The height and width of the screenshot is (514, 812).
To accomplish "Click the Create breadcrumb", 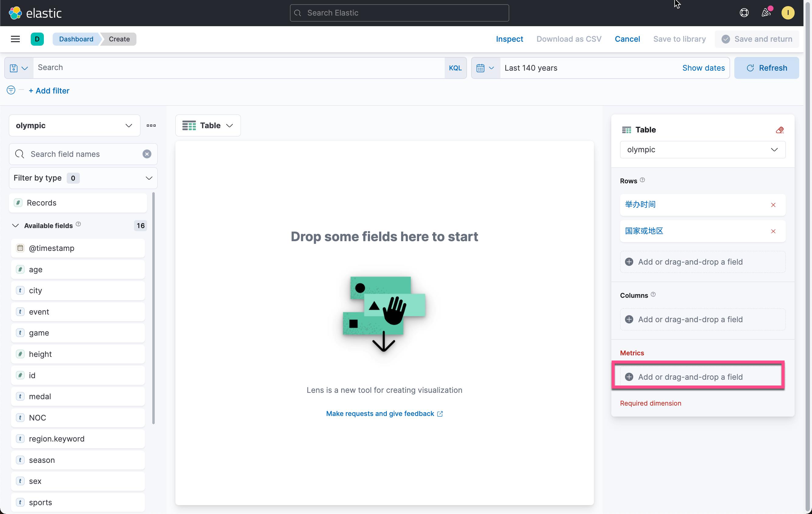I will click(x=119, y=39).
